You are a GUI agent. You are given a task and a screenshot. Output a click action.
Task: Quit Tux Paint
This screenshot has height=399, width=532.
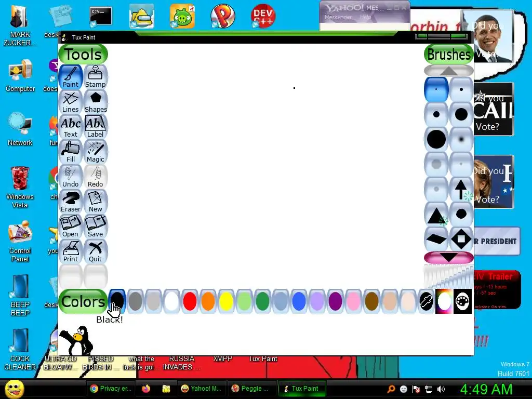pyautogui.click(x=96, y=251)
